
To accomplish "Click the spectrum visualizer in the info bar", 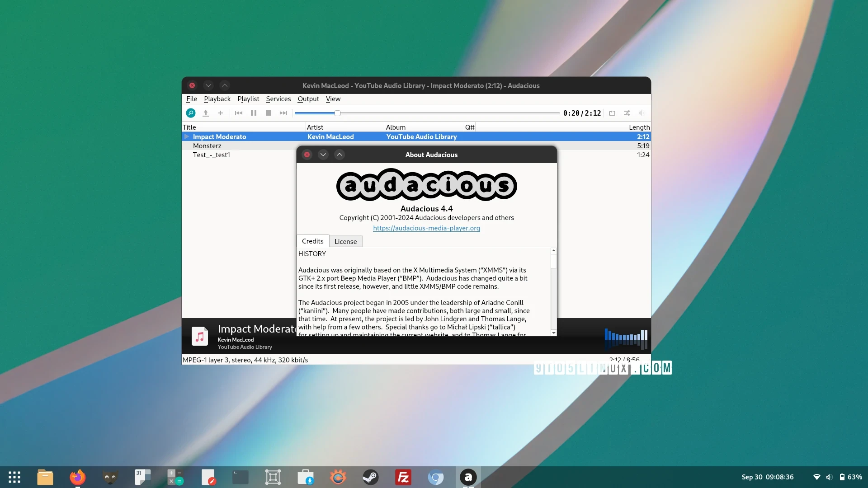I will point(626,339).
